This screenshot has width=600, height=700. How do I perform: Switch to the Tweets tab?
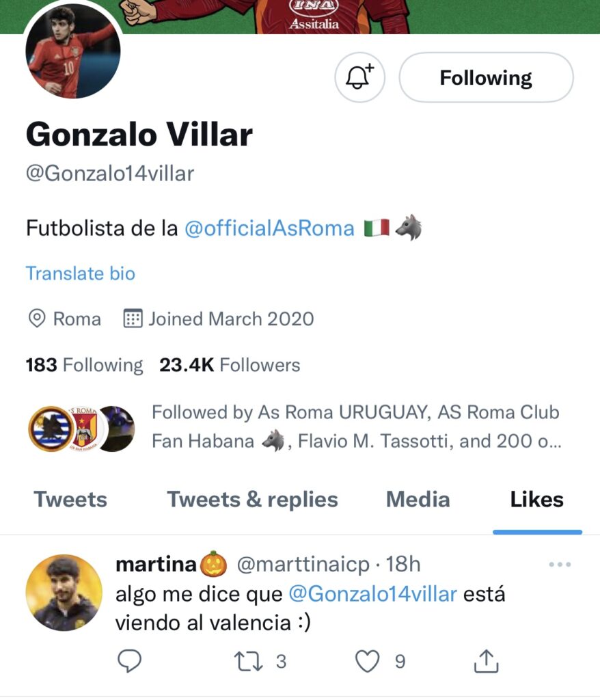(70, 499)
